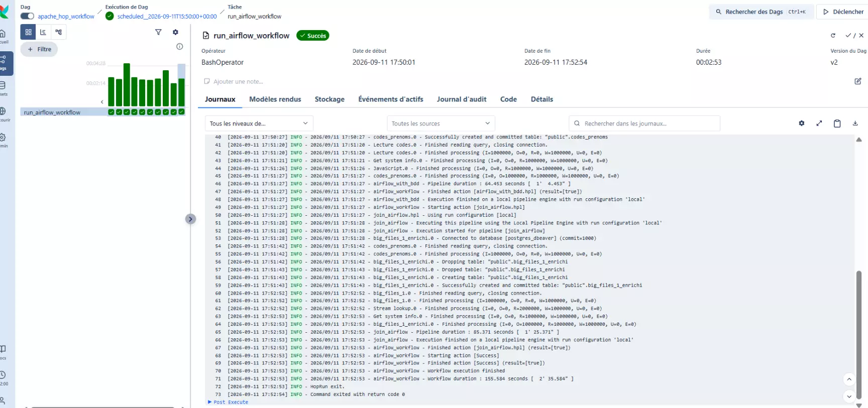This screenshot has height=408, width=868.
Task: Click the refresh icon for the task instance
Action: coord(833,36)
